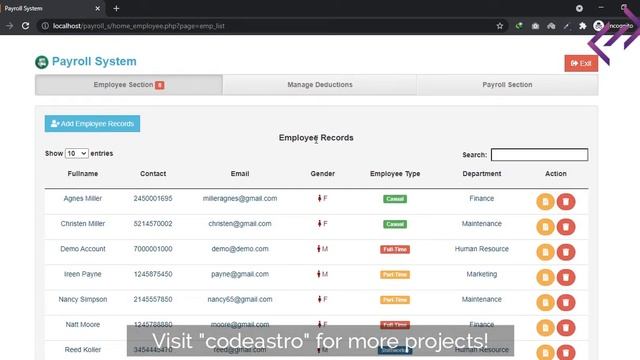Click the name Nancy Simpson
This screenshot has width=640, height=360.
coord(83,299)
